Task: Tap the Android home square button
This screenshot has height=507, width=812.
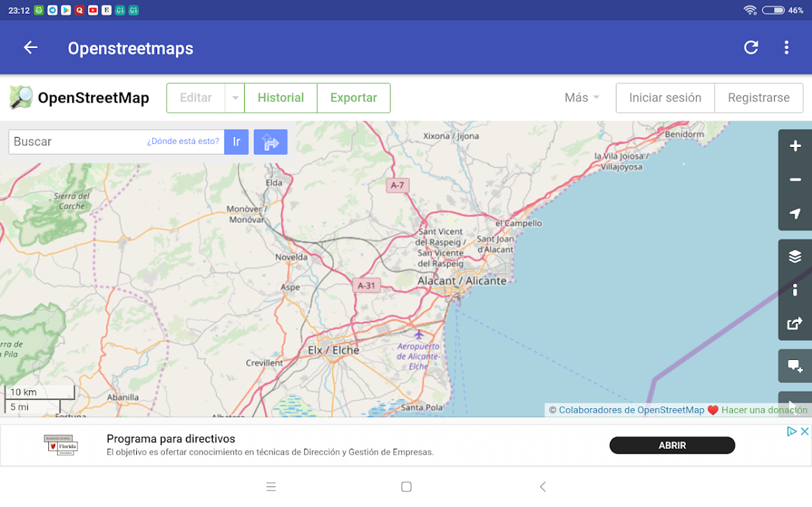Action: pos(406,487)
